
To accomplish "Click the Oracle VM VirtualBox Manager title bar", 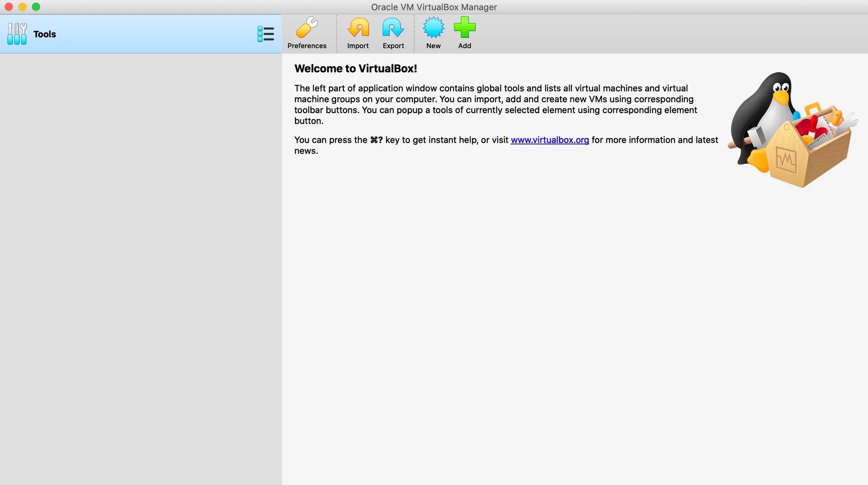I will (x=434, y=7).
